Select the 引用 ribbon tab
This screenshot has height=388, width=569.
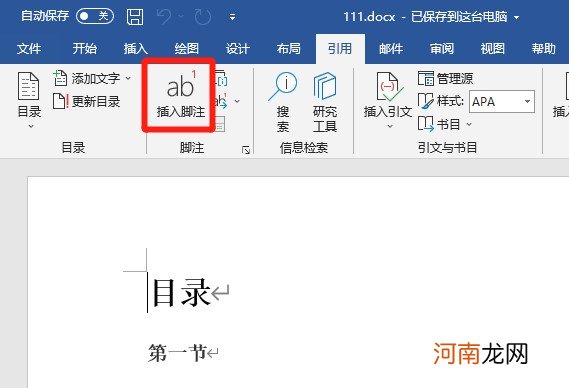(x=340, y=48)
